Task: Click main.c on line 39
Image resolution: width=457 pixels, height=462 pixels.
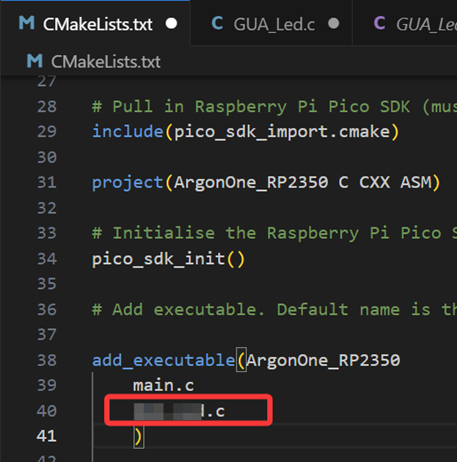Action: 163,386
